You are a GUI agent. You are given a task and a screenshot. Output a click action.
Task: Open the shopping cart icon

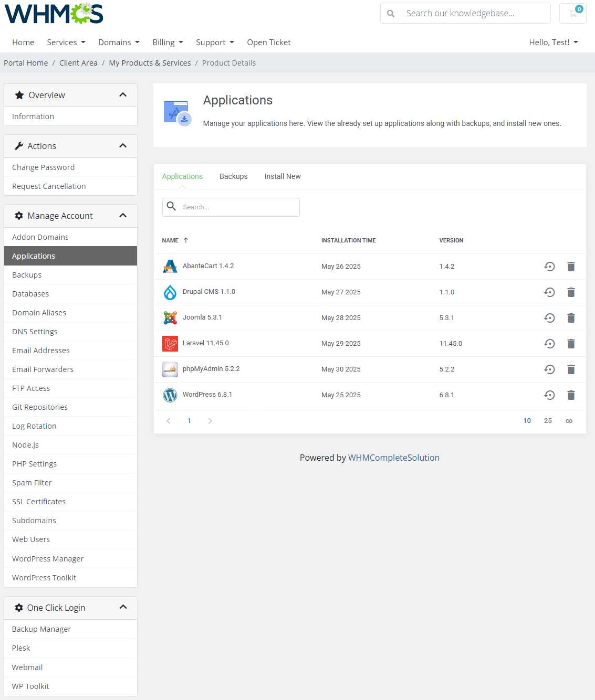click(573, 13)
